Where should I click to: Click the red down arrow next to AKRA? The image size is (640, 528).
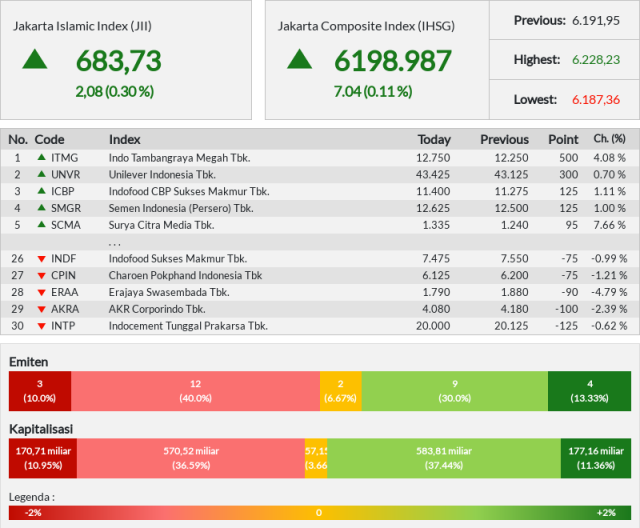(41, 309)
